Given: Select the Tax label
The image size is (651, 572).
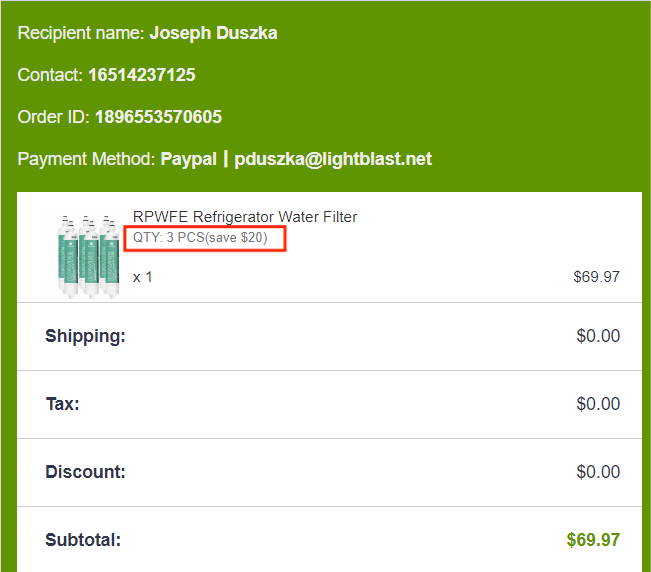Looking at the screenshot, I should [62, 404].
